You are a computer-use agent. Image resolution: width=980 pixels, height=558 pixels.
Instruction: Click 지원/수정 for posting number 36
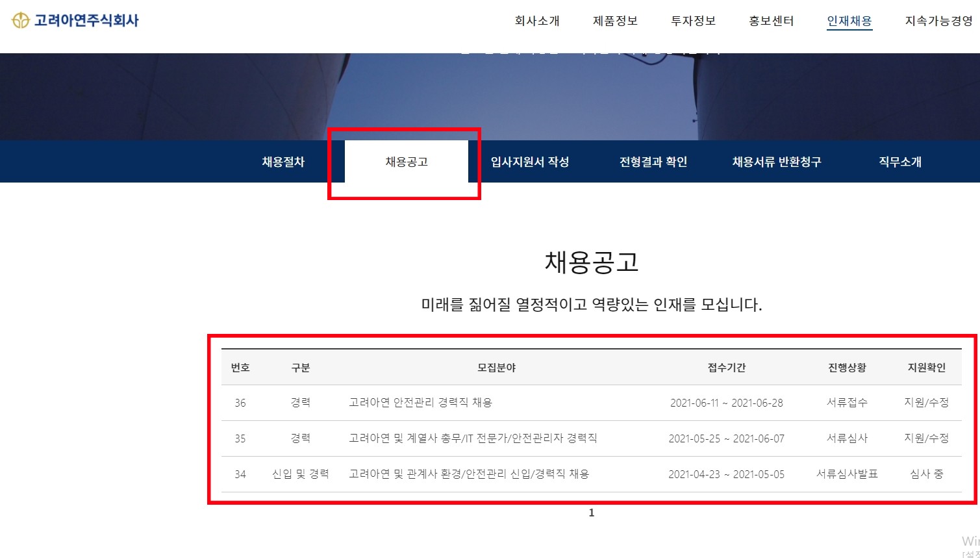pyautogui.click(x=927, y=402)
